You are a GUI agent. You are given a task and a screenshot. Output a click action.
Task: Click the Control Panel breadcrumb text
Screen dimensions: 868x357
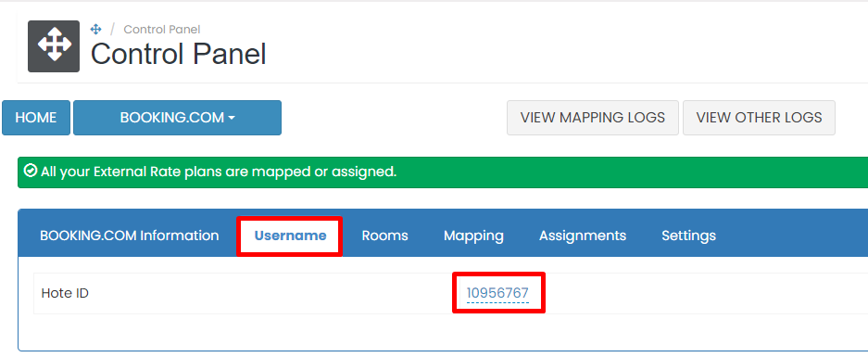coord(161,30)
